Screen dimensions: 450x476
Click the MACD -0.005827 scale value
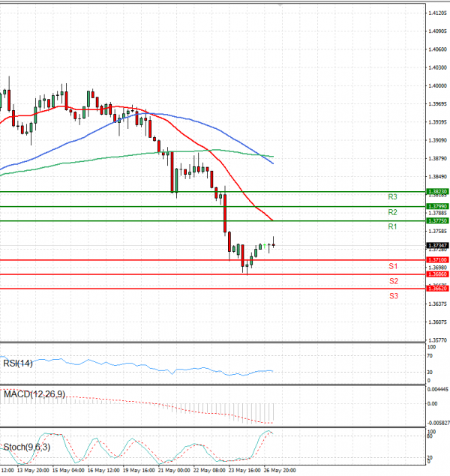[x=439, y=423]
